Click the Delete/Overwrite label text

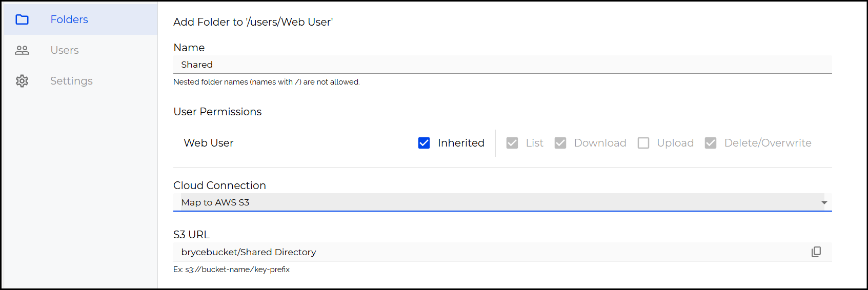(x=768, y=143)
